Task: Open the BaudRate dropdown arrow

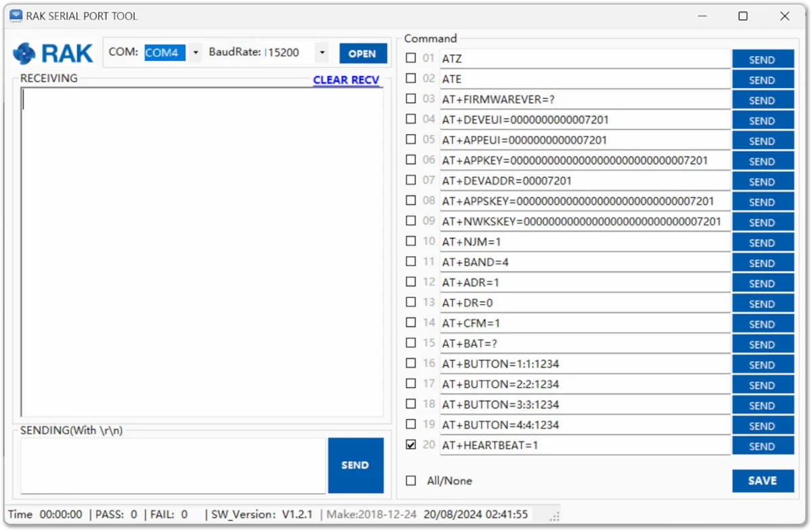Action: (321, 53)
